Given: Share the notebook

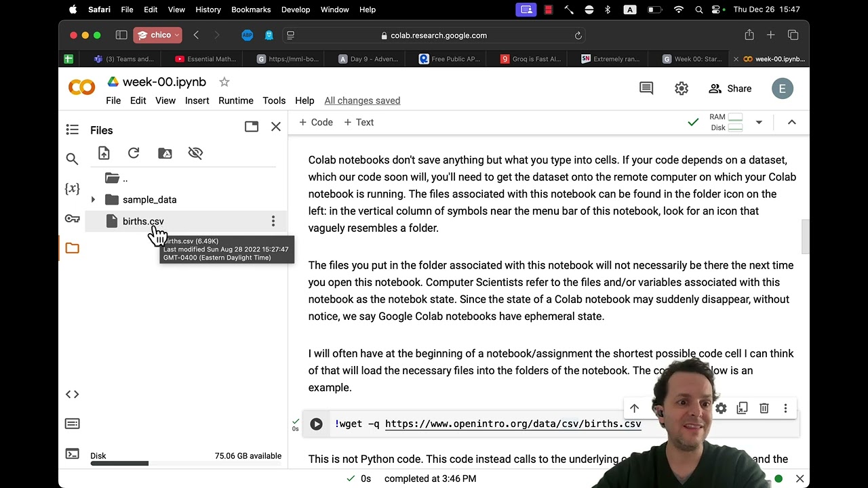Looking at the screenshot, I should (x=730, y=88).
